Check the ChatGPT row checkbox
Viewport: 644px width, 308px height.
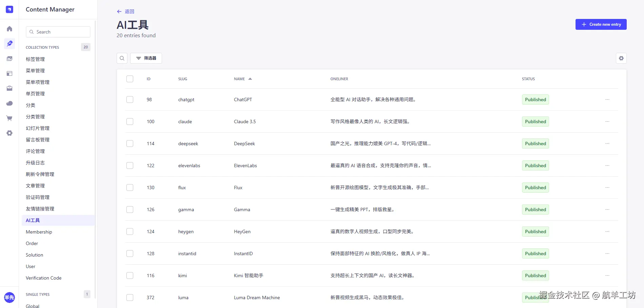pos(130,100)
